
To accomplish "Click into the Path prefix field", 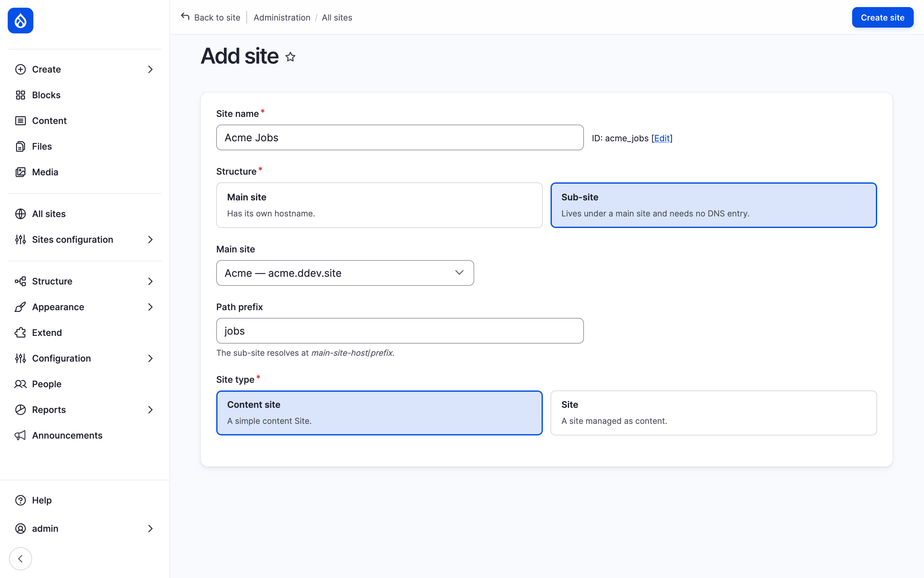I will tap(400, 331).
